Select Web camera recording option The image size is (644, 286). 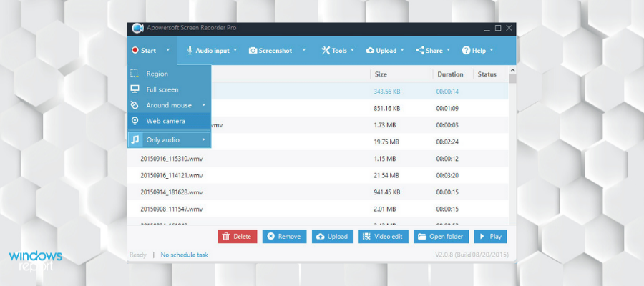pos(169,121)
